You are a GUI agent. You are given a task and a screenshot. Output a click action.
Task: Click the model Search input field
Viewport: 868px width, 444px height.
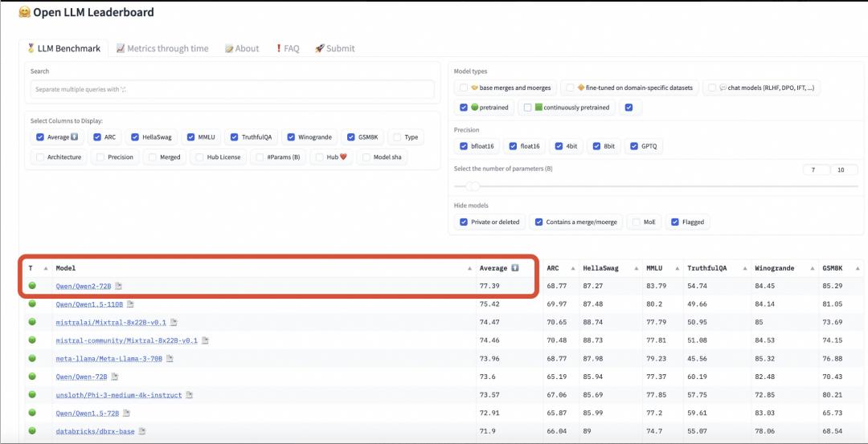pyautogui.click(x=232, y=89)
